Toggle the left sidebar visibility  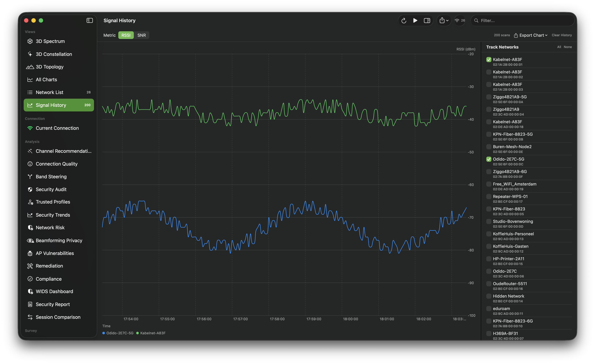90,20
